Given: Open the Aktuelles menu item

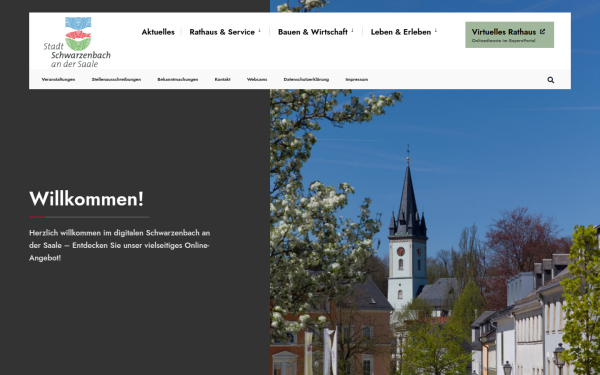Looking at the screenshot, I should click(158, 32).
